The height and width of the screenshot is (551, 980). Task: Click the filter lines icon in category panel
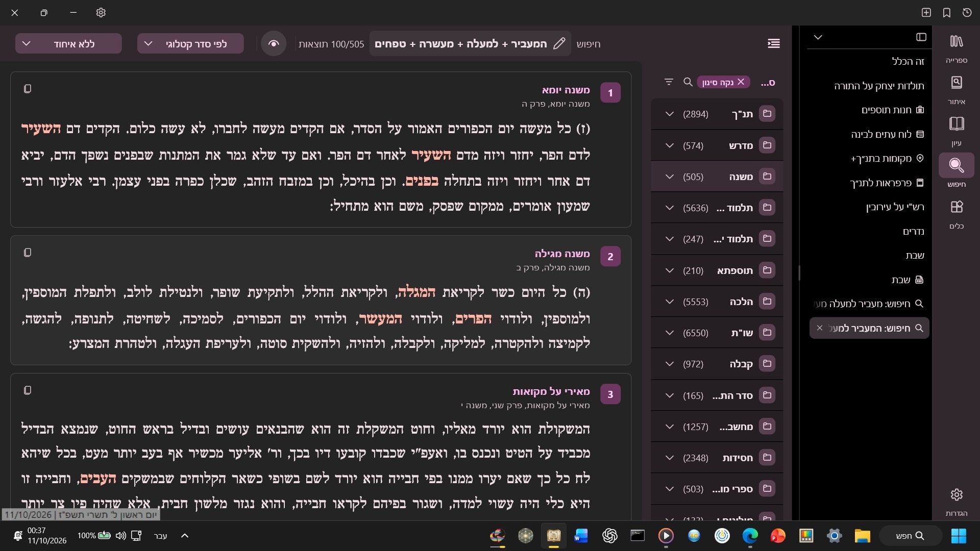pos(669,82)
